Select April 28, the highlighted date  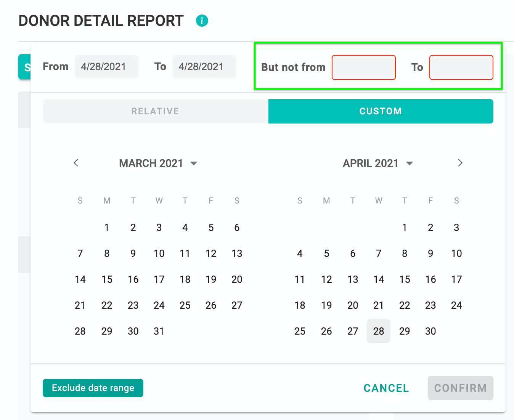tap(378, 331)
